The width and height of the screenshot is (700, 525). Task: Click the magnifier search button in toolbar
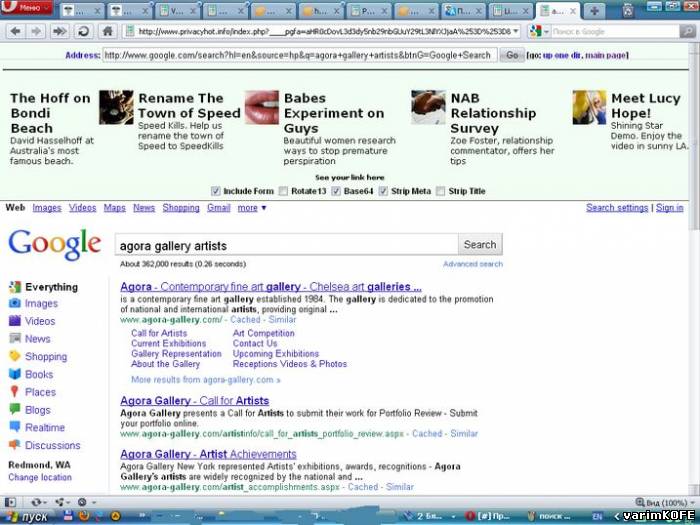[688, 31]
